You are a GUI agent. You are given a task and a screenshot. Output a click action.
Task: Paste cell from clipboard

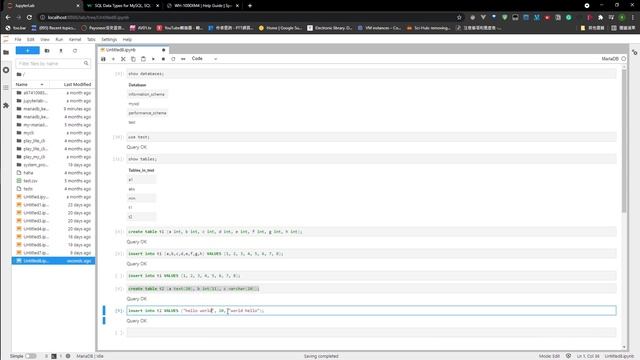(143, 59)
